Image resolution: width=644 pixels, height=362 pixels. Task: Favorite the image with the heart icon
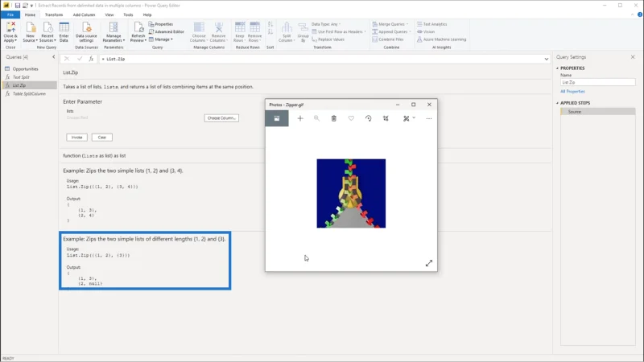point(351,118)
